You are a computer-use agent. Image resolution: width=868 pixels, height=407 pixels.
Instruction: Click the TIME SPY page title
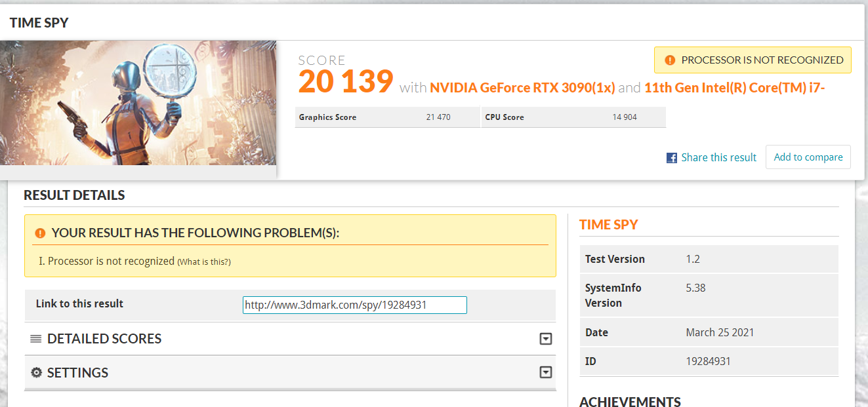[39, 23]
